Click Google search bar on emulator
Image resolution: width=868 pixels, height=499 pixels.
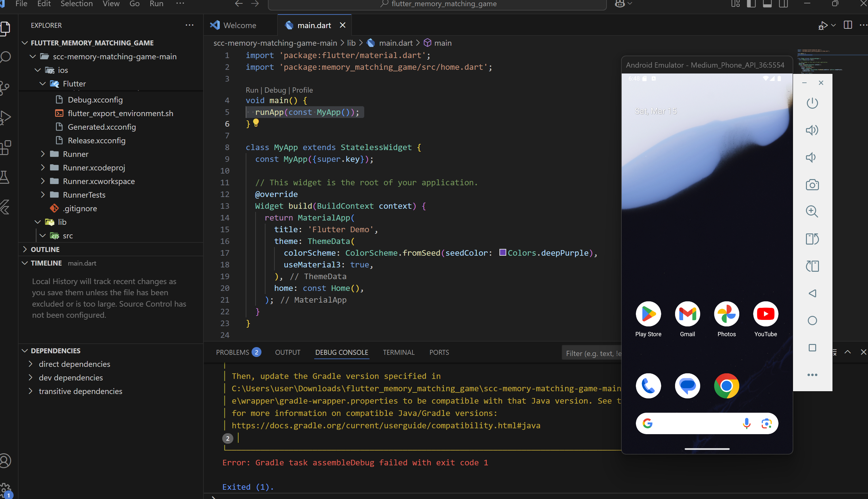[x=707, y=424]
